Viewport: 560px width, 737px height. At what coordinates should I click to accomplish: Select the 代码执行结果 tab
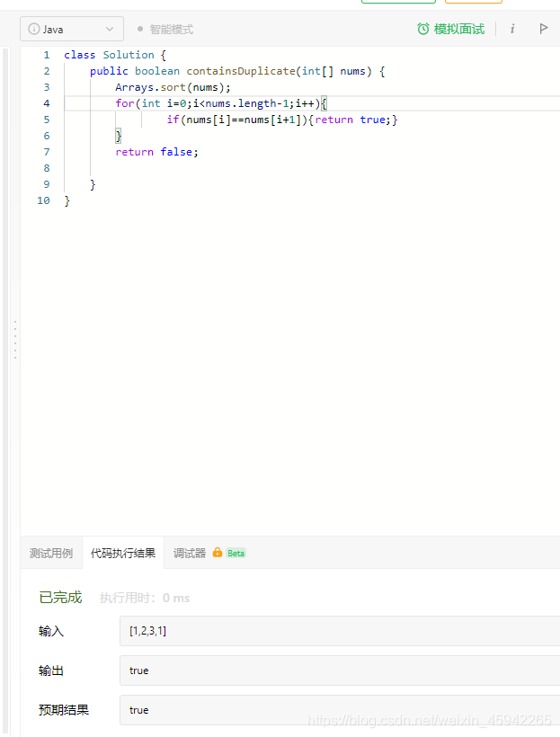[123, 554]
